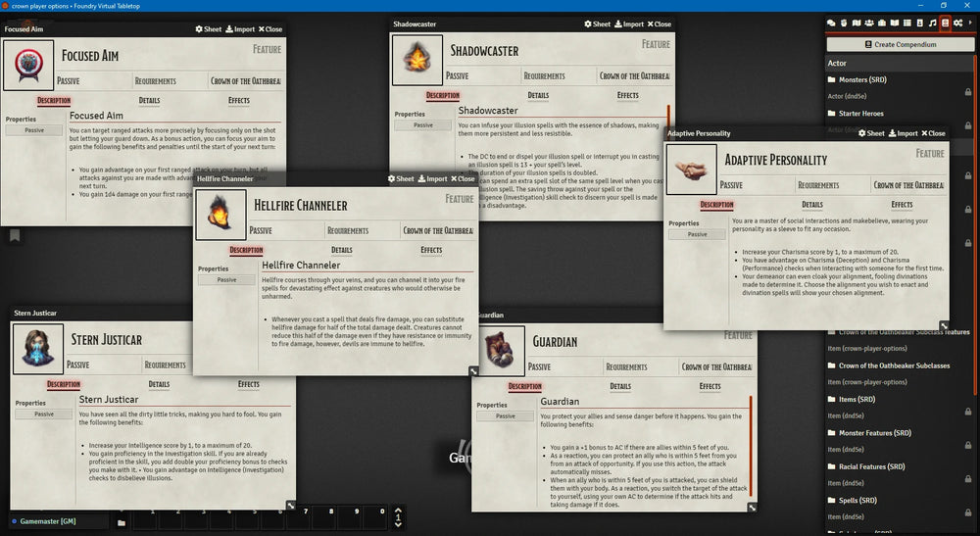The height and width of the screenshot is (536, 980).
Task: Click resize handle of Adaptive Personality window
Action: pyautogui.click(x=944, y=325)
